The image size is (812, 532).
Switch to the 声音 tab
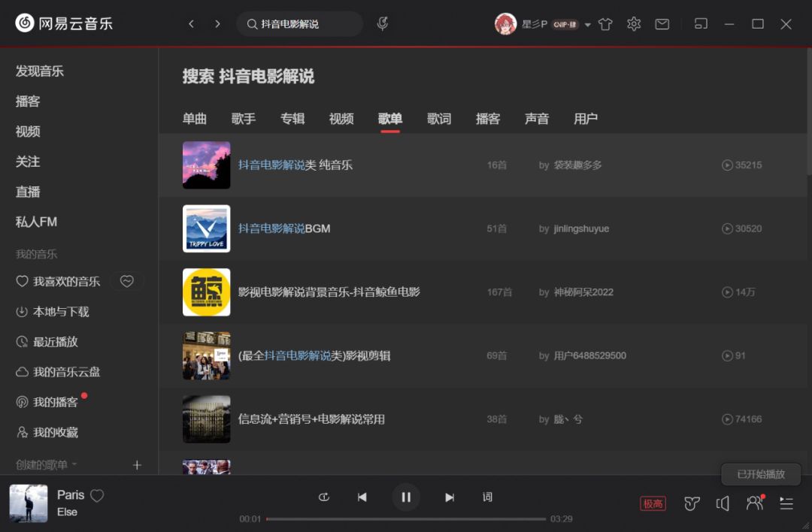click(537, 119)
